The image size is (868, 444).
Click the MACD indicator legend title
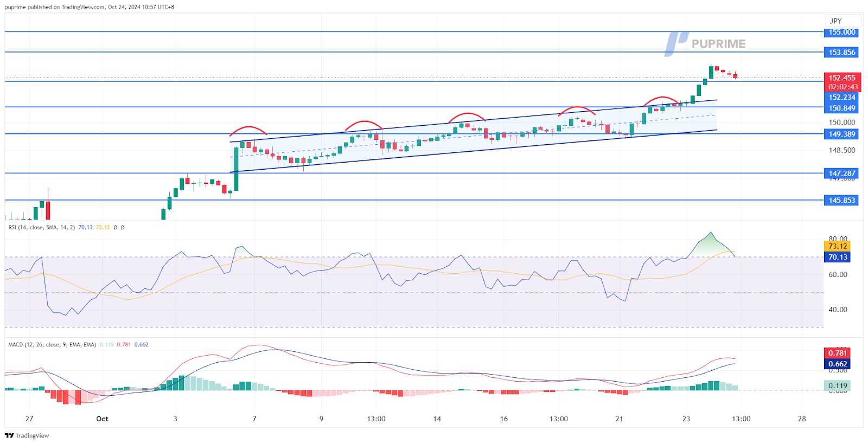click(x=52, y=345)
